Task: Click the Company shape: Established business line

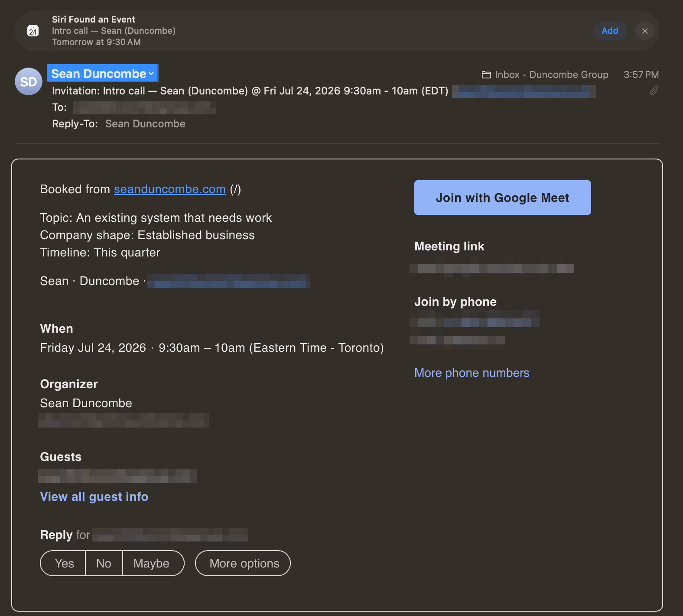Action: coord(147,235)
